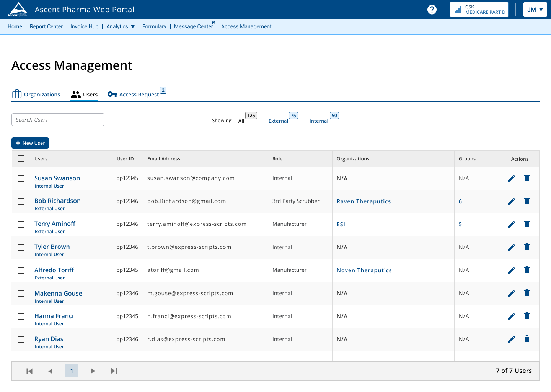Open Terry Aminoff's 5 groups link
Viewport: 551px width, 392px height.
[x=460, y=224]
